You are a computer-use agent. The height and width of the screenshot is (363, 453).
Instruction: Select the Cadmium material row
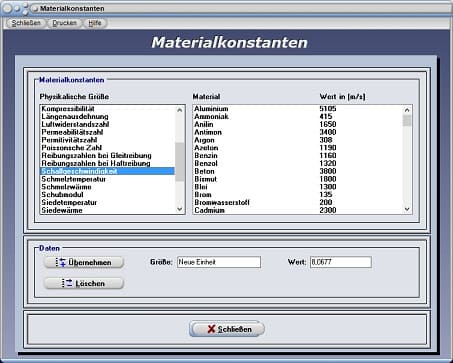(298, 210)
